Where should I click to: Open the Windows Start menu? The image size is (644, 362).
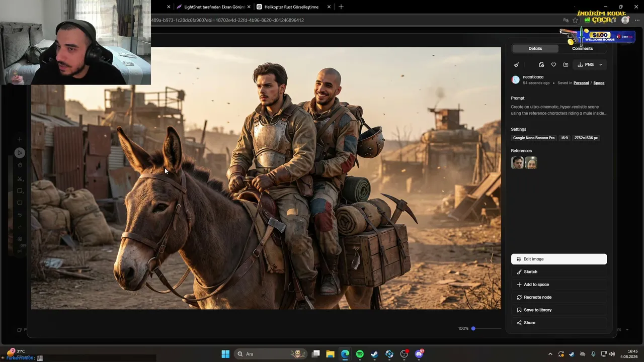tap(225, 354)
